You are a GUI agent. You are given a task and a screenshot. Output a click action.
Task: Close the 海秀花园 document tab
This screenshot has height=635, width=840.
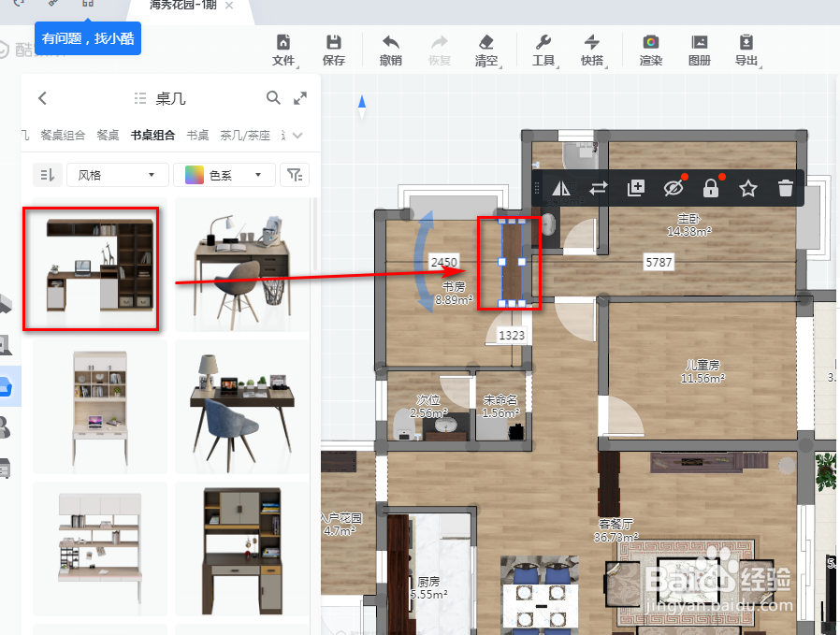[229, 6]
